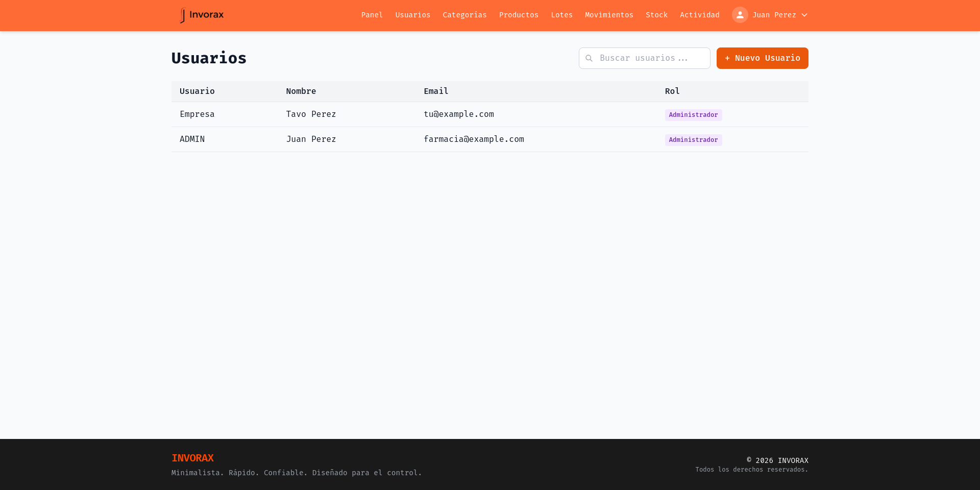Click the farmacia@example.com email cell
The width and height of the screenshot is (980, 490).
[x=474, y=139]
